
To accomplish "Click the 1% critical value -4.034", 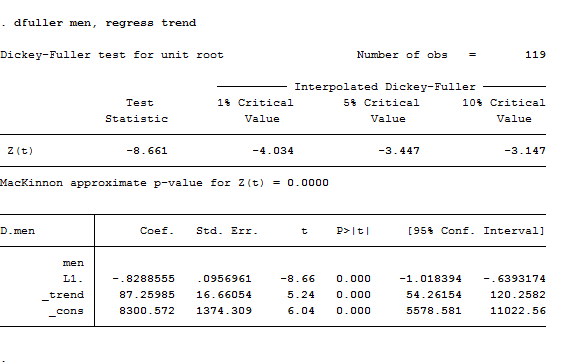I will 273,151.
